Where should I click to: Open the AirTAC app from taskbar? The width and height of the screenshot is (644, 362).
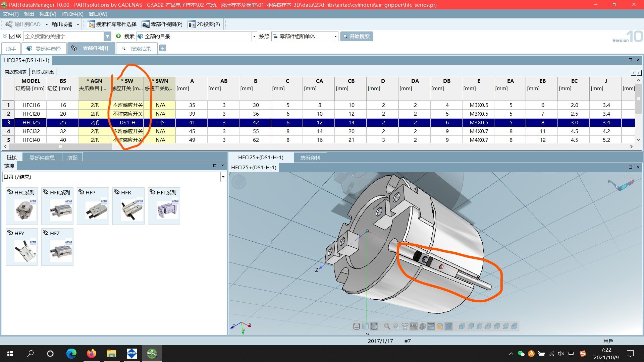click(x=131, y=353)
